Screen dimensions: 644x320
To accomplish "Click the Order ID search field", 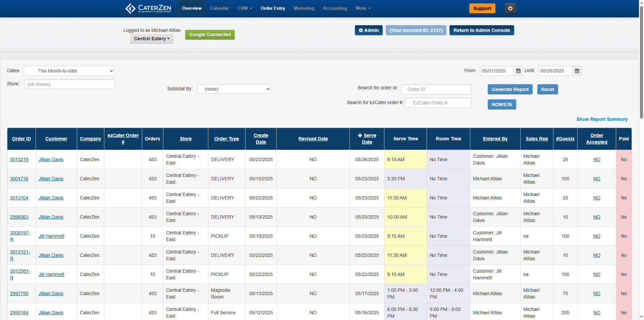I will pyautogui.click(x=436, y=89).
